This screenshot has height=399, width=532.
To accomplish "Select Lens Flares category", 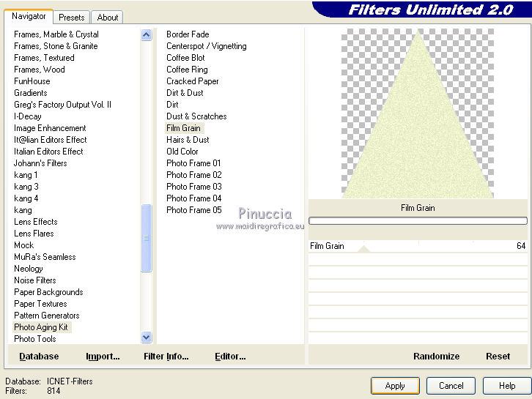I will pos(34,234).
